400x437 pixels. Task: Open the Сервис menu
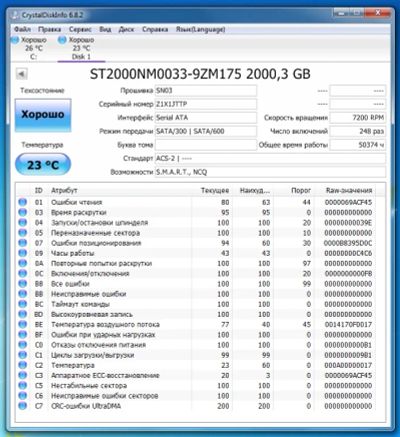[x=80, y=29]
